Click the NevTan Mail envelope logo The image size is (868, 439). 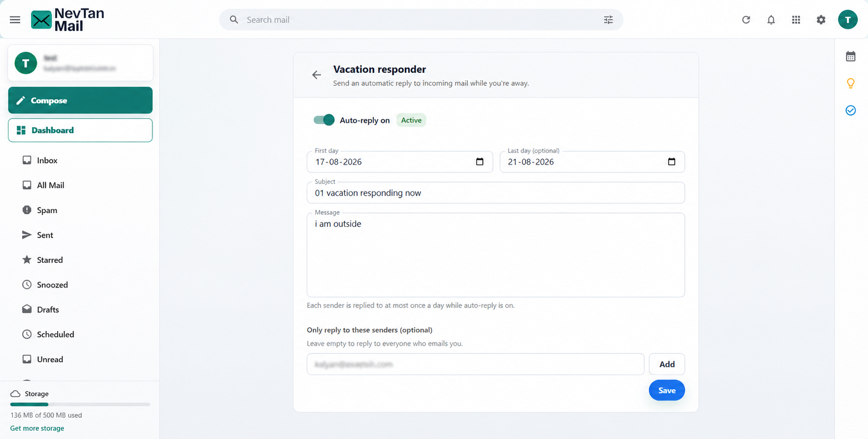click(x=41, y=20)
